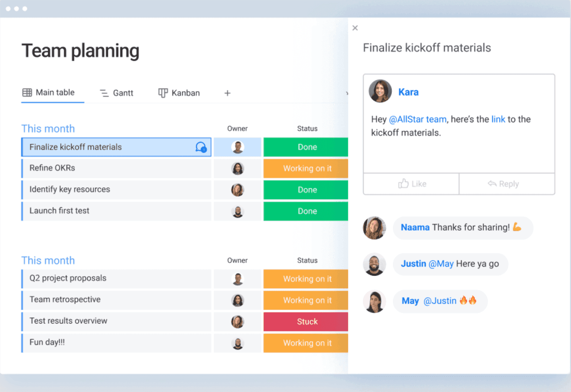This screenshot has height=392, width=571.
Task: Change status of Team retrospective
Action: coord(306,300)
